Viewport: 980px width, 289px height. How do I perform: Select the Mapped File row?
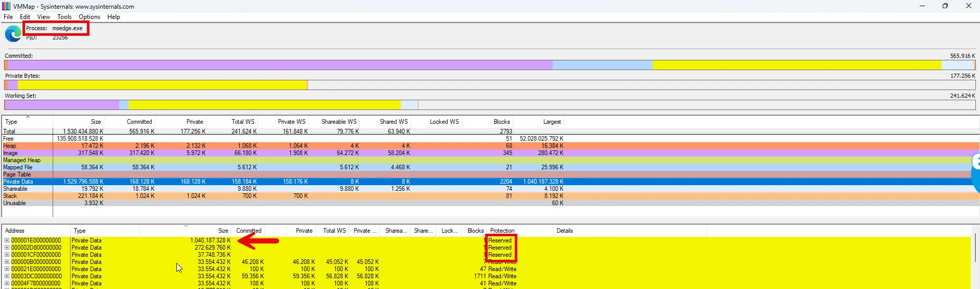491,167
